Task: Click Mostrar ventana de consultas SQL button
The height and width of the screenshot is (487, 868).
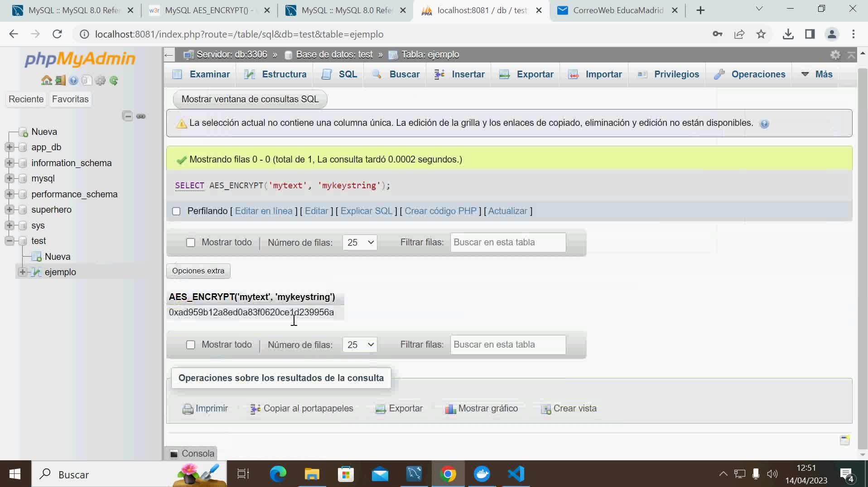Action: click(x=250, y=100)
